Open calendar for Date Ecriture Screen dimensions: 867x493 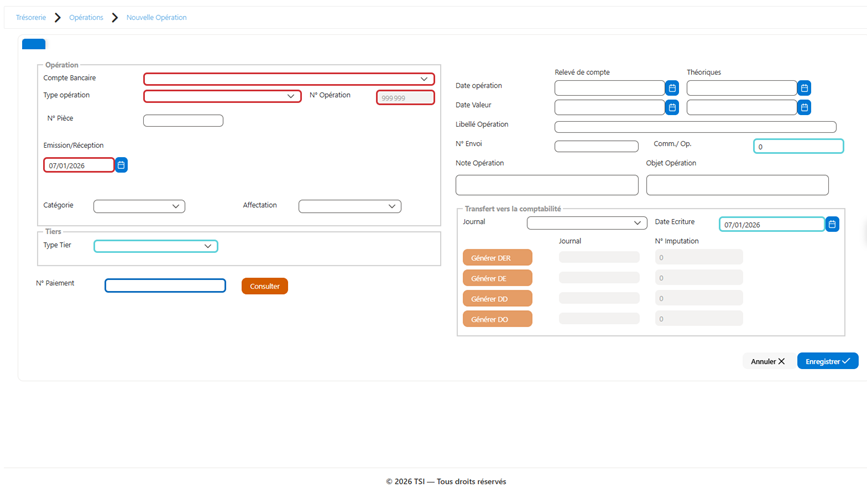pos(832,224)
